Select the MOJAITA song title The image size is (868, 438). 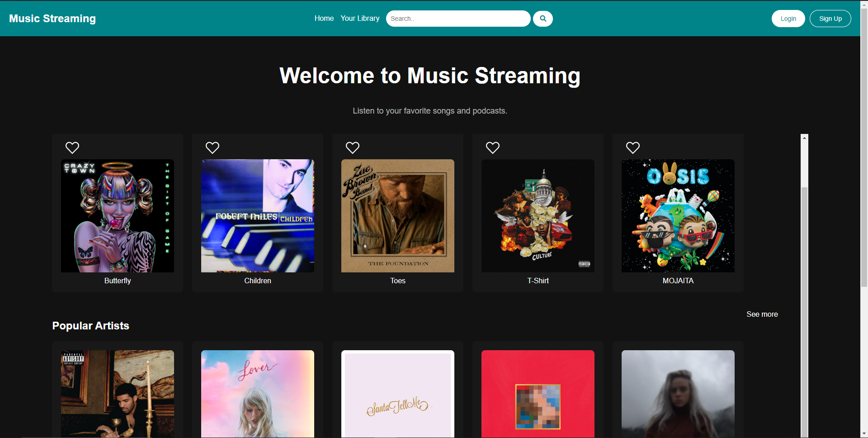678,281
